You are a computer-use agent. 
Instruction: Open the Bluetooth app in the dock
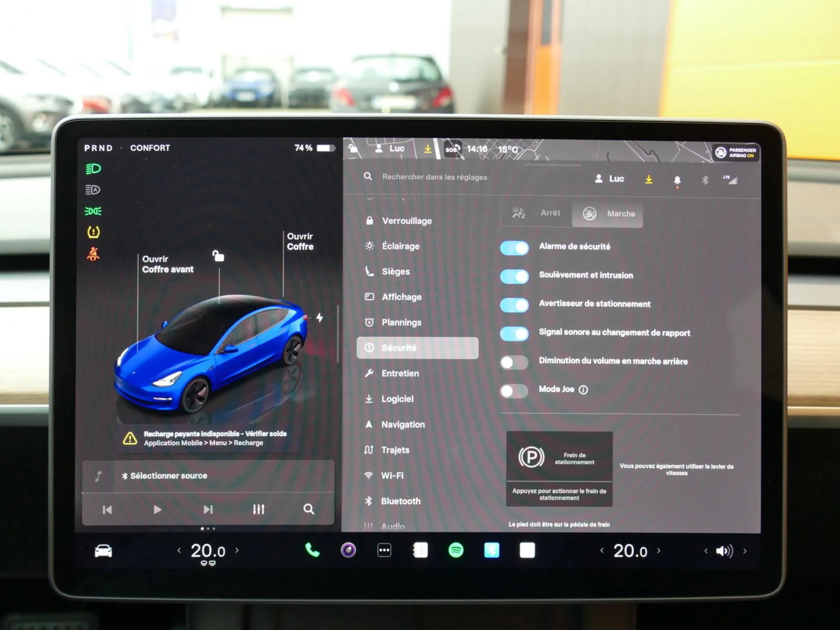click(x=491, y=550)
